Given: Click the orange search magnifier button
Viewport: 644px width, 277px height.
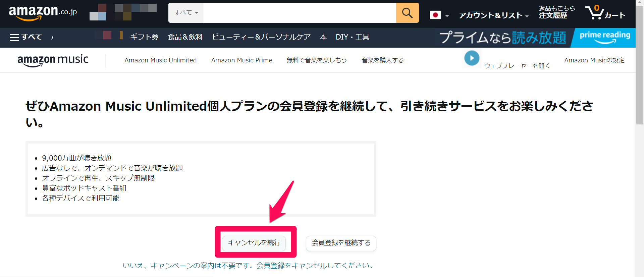Looking at the screenshot, I should pyautogui.click(x=407, y=13).
